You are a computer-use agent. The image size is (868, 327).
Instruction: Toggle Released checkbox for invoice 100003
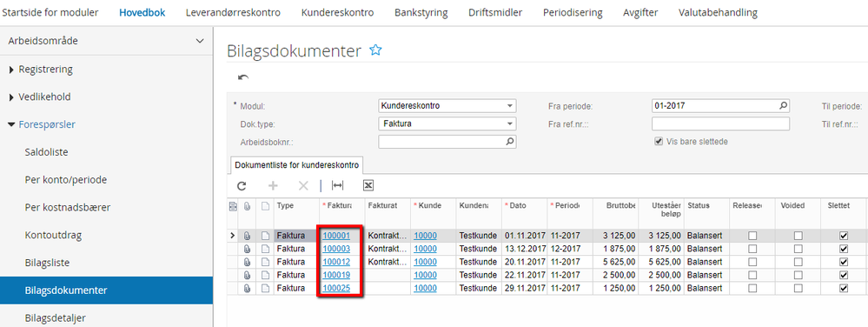(x=752, y=249)
